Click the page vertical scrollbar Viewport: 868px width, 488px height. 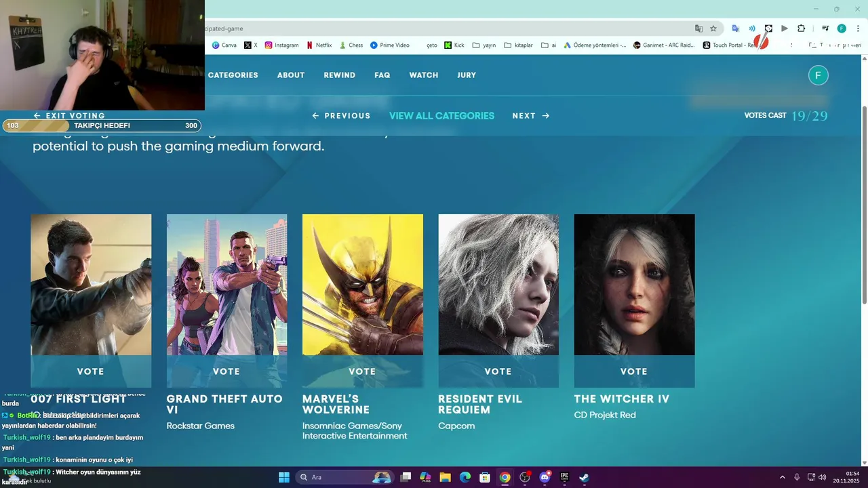[864, 203]
